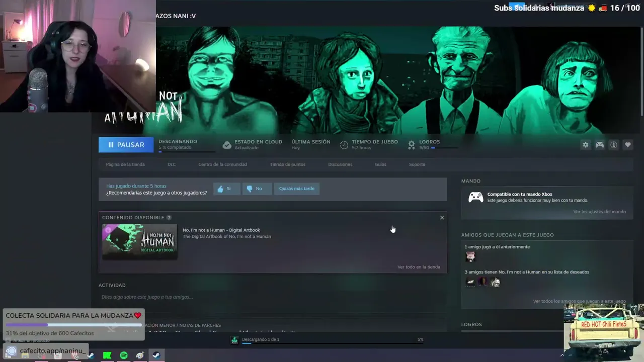This screenshot has width=644, height=362.
Task: Choose No for recommending the game
Action: (x=257, y=189)
